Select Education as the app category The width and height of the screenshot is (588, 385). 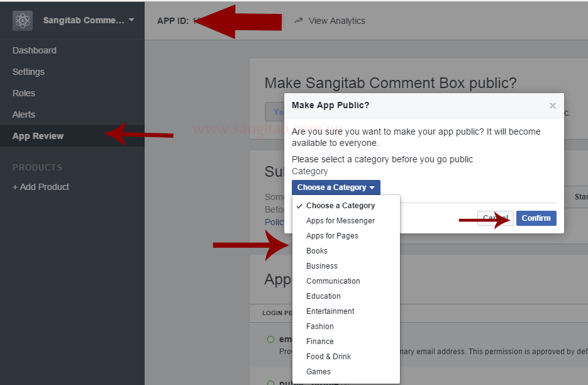click(323, 296)
